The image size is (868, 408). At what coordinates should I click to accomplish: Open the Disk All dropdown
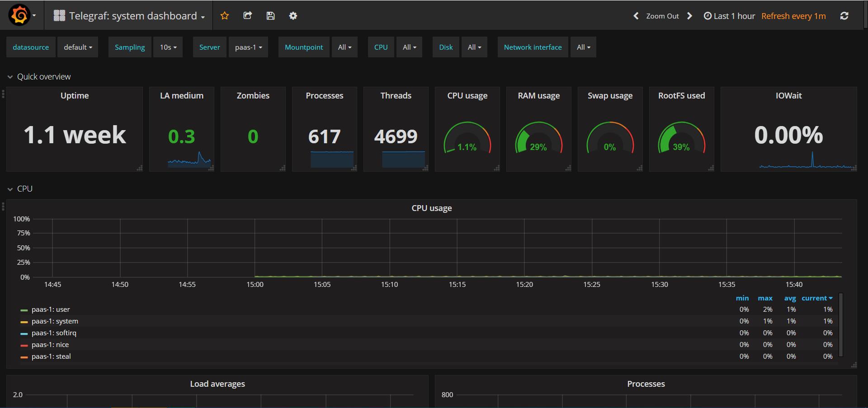(x=474, y=47)
